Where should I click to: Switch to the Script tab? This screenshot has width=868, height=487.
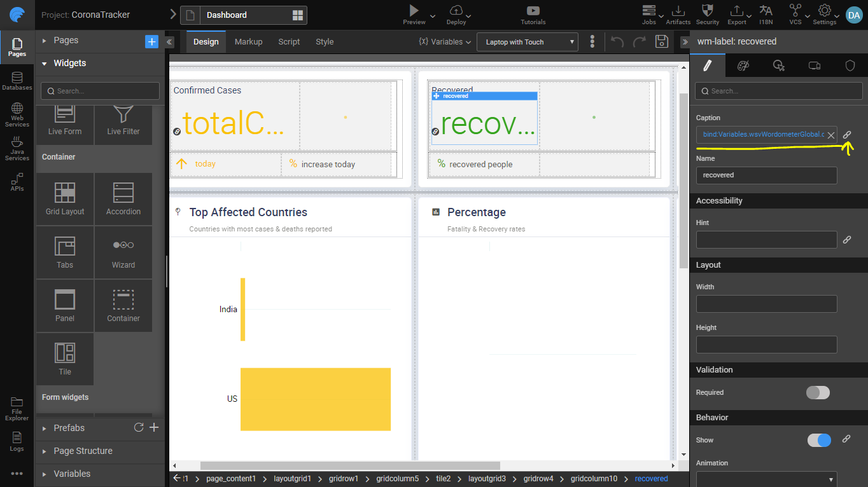pos(289,42)
